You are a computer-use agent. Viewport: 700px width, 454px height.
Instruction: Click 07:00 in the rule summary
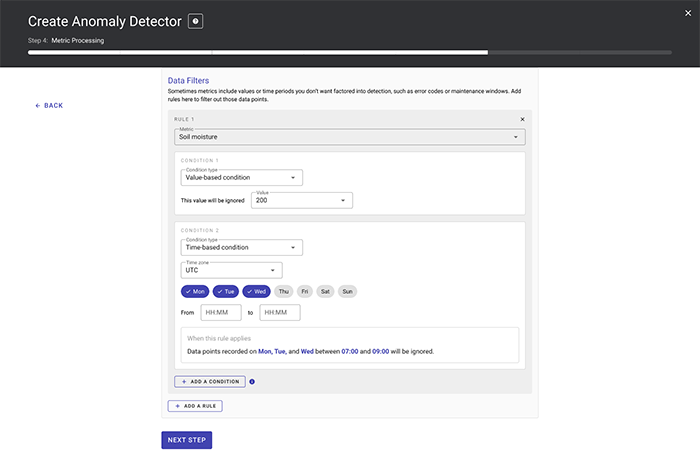coord(350,352)
